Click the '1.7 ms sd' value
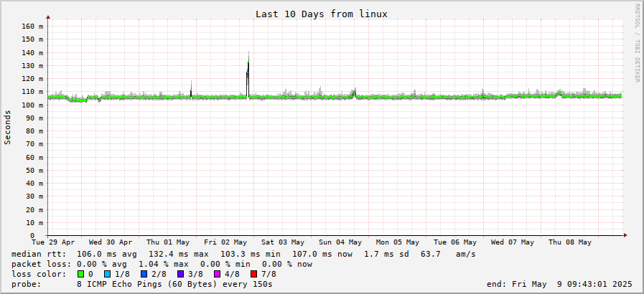The height and width of the screenshot is (294, 644). point(386,255)
